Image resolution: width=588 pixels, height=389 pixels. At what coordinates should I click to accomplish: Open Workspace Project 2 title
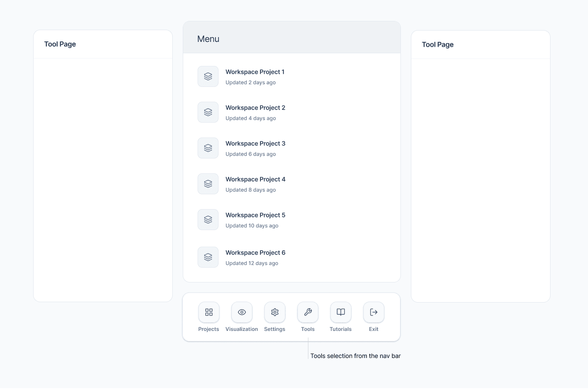tap(255, 108)
